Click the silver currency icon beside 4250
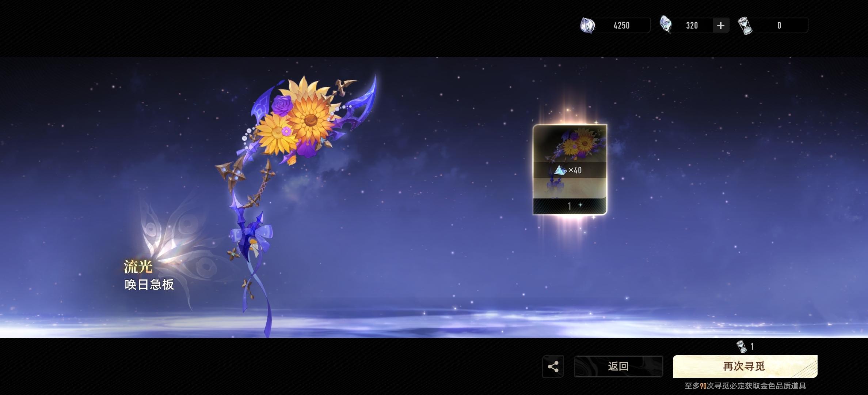Image resolution: width=868 pixels, height=395 pixels. (588, 26)
